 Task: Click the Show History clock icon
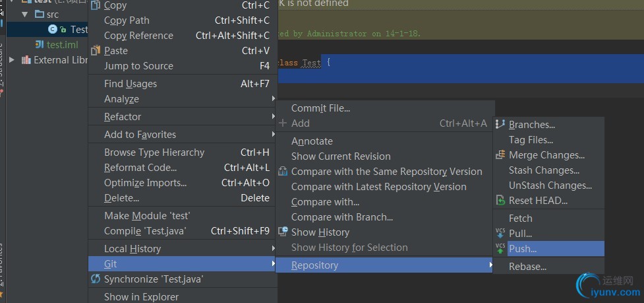click(x=283, y=232)
